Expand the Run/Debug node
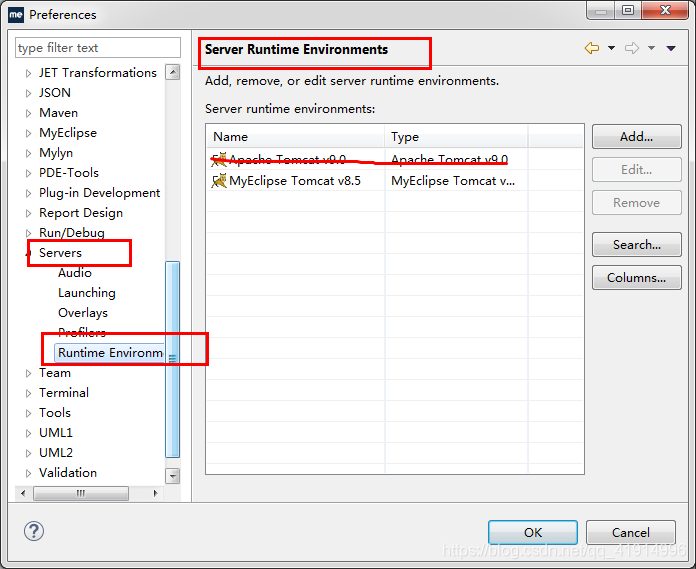Screen dimensions: 696x569 pos(28,233)
